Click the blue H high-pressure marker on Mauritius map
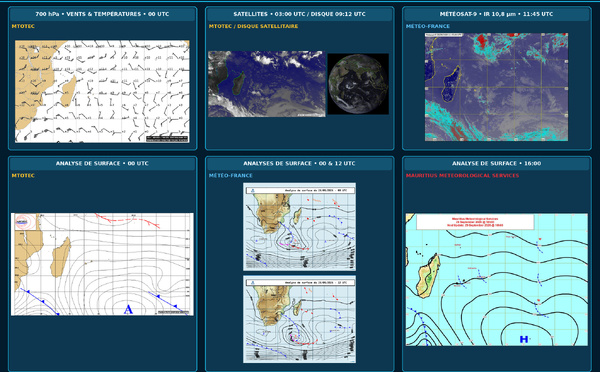This screenshot has width=600, height=372. coord(524,339)
